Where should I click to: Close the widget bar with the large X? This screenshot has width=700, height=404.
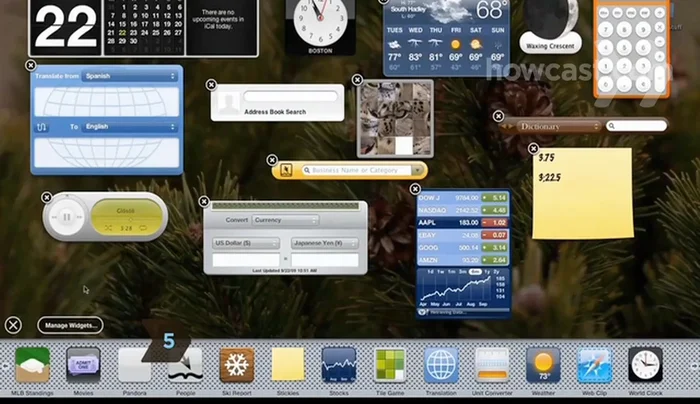13,325
